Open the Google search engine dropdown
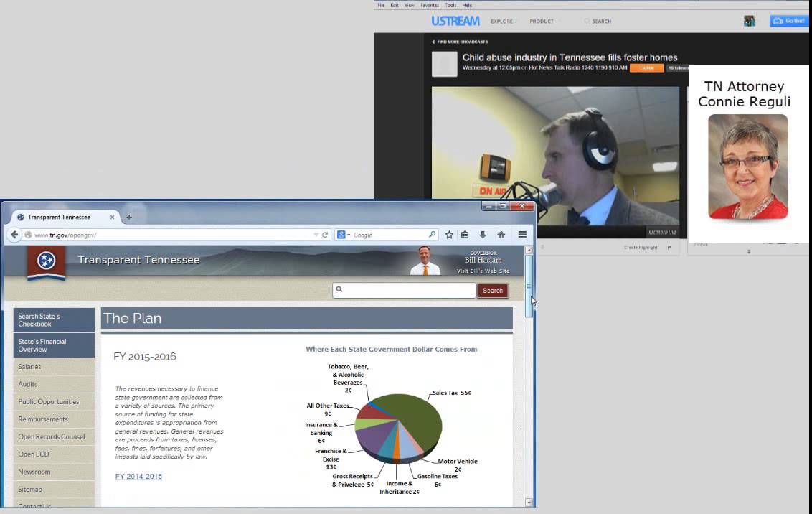The width and height of the screenshot is (812, 514). click(344, 235)
